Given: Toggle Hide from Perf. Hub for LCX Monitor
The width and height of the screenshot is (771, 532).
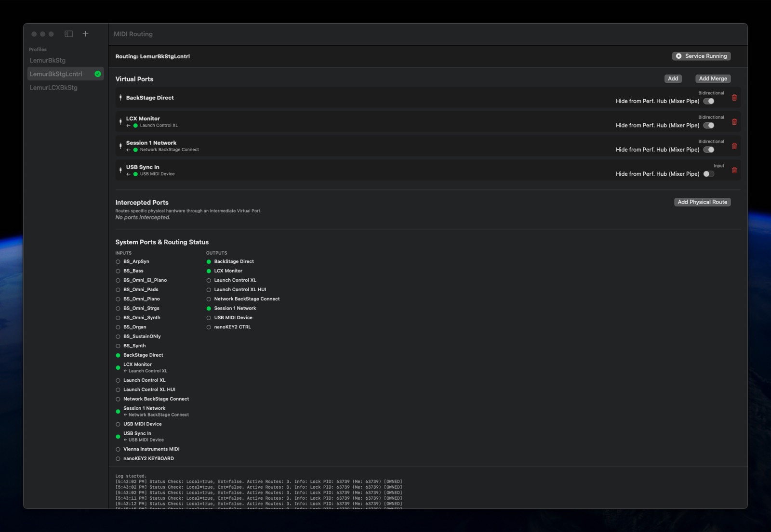Looking at the screenshot, I should click(x=708, y=126).
